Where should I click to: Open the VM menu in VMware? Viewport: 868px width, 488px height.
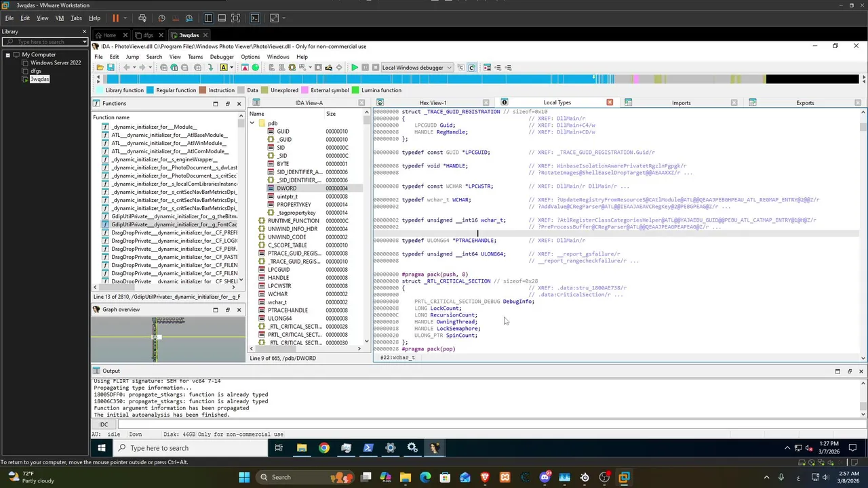point(60,18)
